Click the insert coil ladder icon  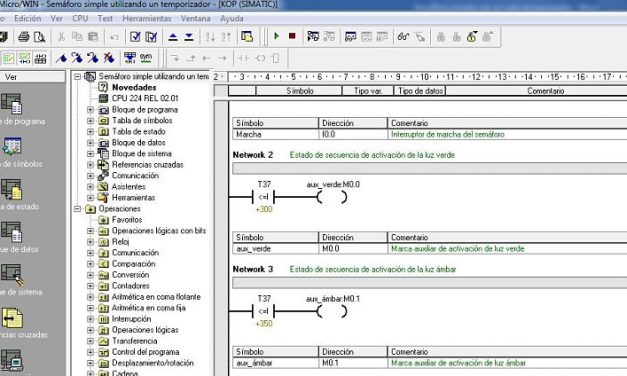260,58
